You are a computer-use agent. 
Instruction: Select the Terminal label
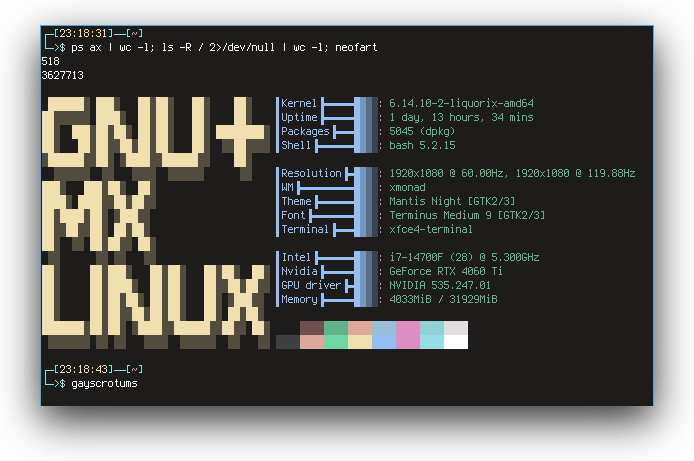[305, 229]
